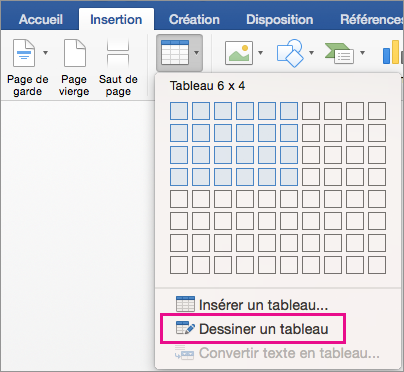Select the Insertion ribbon tab
The width and height of the screenshot is (404, 372).
click(116, 19)
